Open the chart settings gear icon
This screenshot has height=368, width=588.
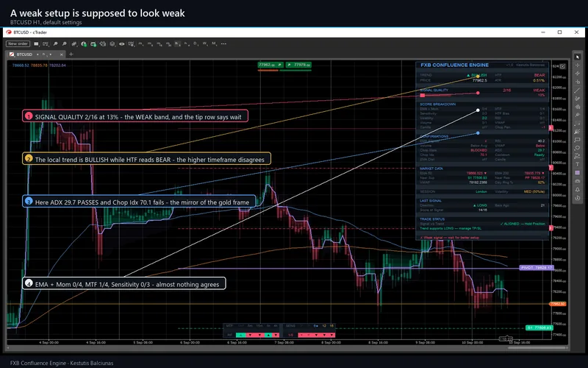pyautogui.click(x=131, y=44)
